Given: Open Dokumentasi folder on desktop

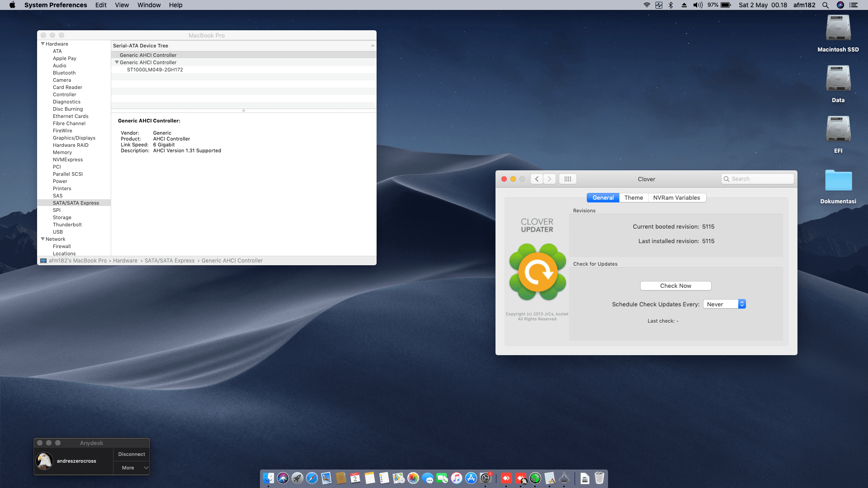Looking at the screenshot, I should [838, 180].
